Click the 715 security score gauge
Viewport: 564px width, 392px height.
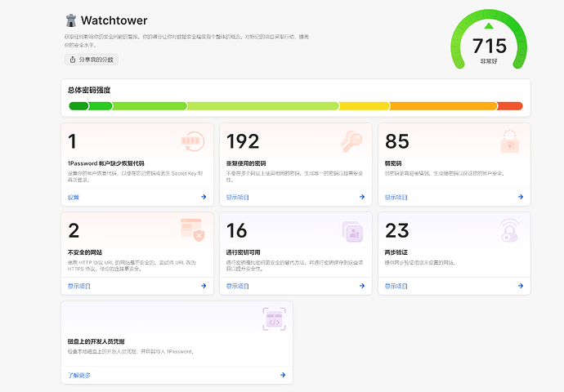coord(489,39)
